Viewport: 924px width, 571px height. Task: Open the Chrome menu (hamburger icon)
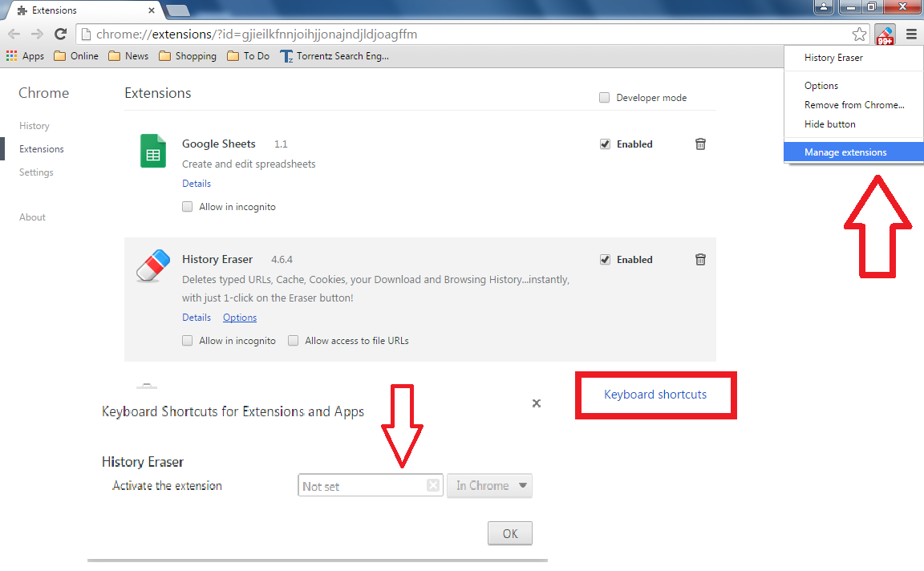click(911, 34)
